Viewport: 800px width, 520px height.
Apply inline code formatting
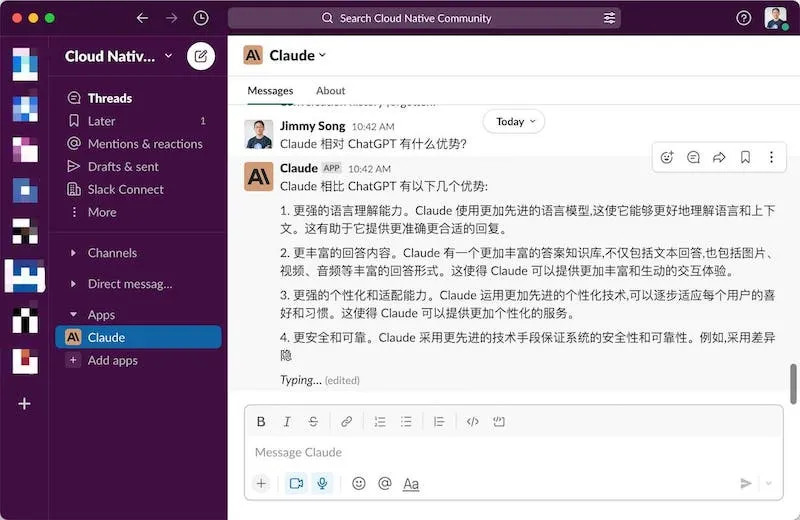click(x=472, y=422)
